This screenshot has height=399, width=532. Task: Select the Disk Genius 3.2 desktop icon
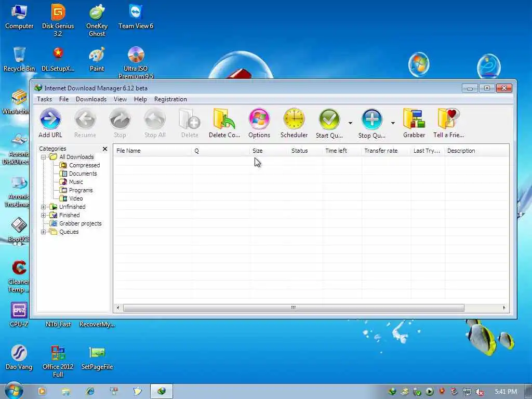point(58,20)
